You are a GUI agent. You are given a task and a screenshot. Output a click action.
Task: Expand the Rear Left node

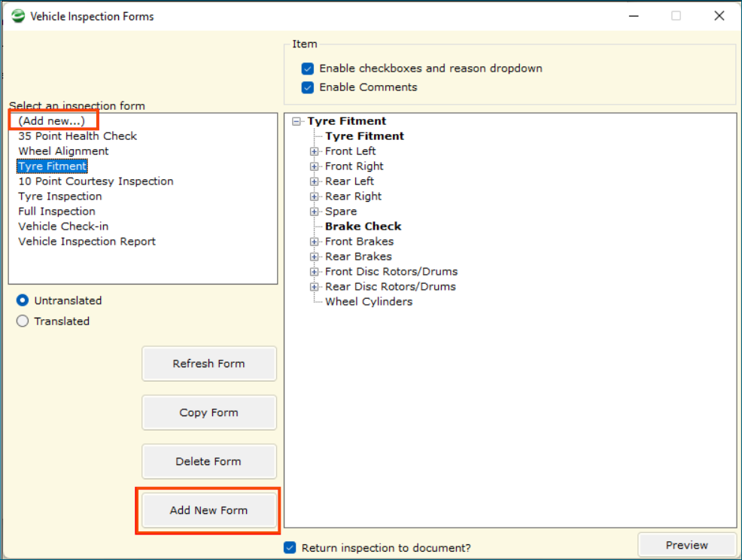[315, 182]
